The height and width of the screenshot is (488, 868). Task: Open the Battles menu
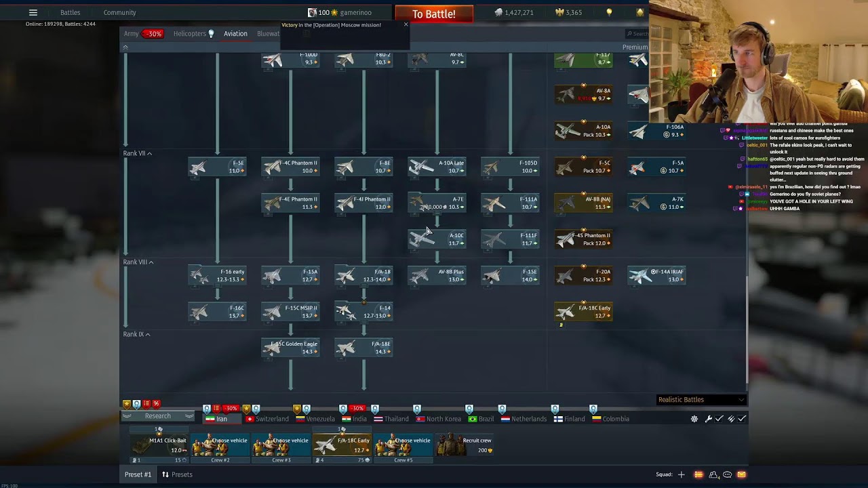[70, 12]
